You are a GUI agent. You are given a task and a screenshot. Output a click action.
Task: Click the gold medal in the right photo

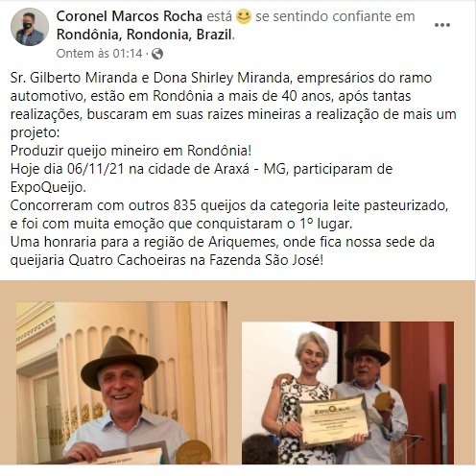click(x=383, y=401)
